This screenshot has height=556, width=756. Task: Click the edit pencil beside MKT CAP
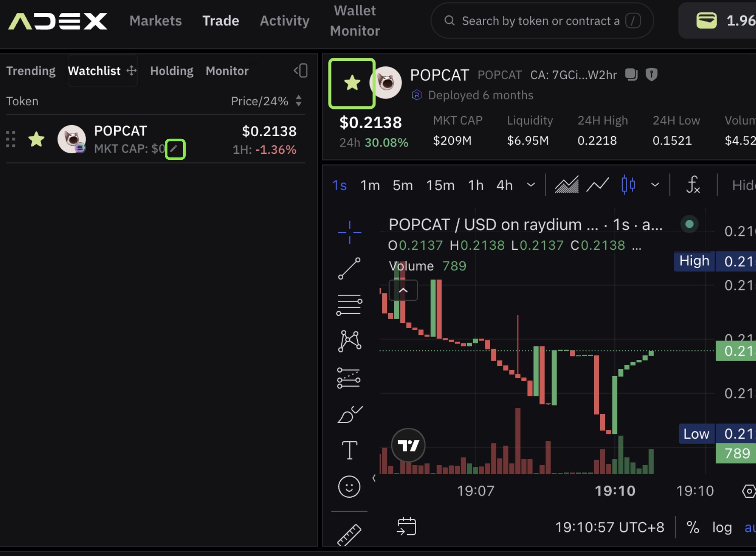[x=175, y=149]
